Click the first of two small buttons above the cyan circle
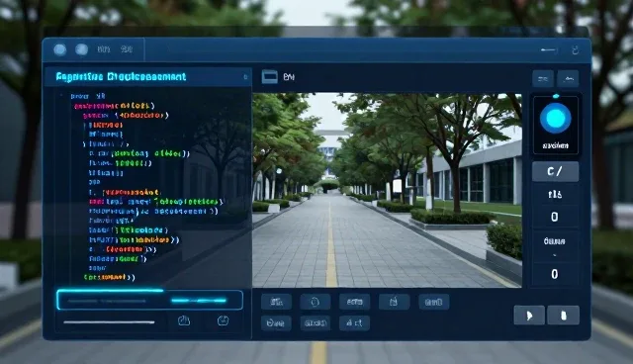This screenshot has width=633, height=364. click(543, 79)
